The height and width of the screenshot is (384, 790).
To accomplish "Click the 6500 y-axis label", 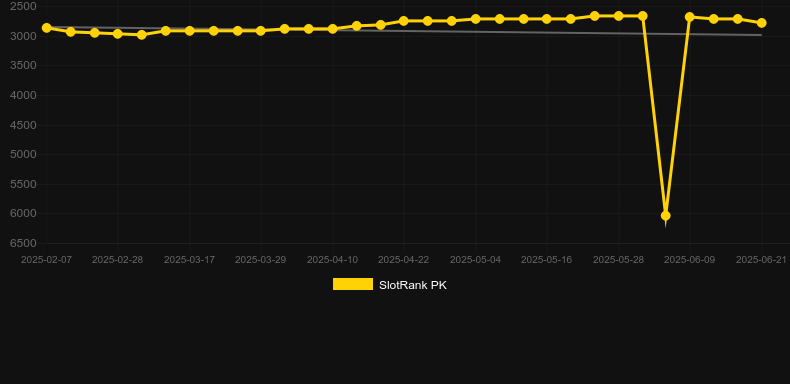I will (23, 243).
